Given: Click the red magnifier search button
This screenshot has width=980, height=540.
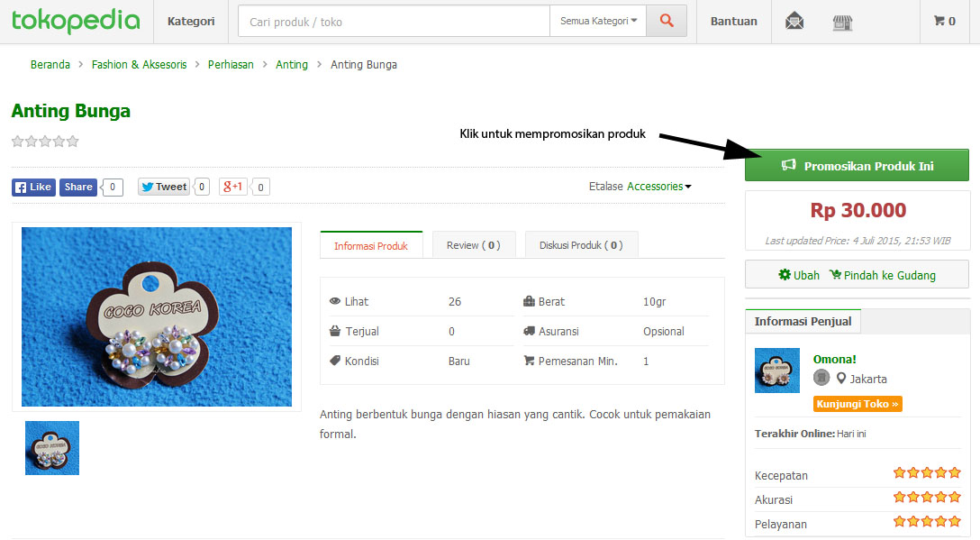Looking at the screenshot, I should click(x=667, y=22).
